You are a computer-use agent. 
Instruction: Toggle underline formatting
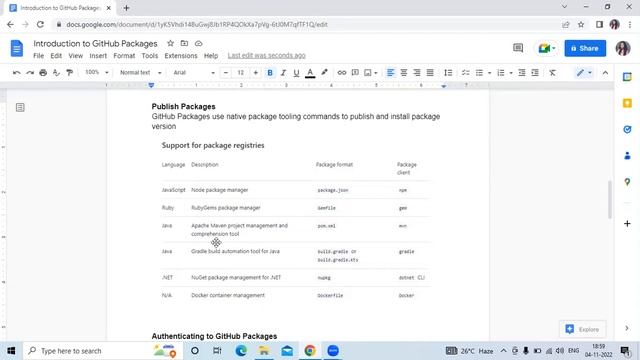[296, 73]
